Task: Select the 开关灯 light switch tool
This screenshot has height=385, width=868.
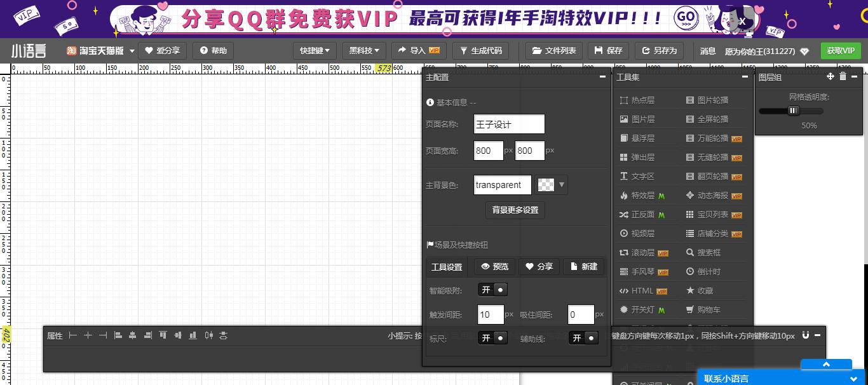Action: 642,309
